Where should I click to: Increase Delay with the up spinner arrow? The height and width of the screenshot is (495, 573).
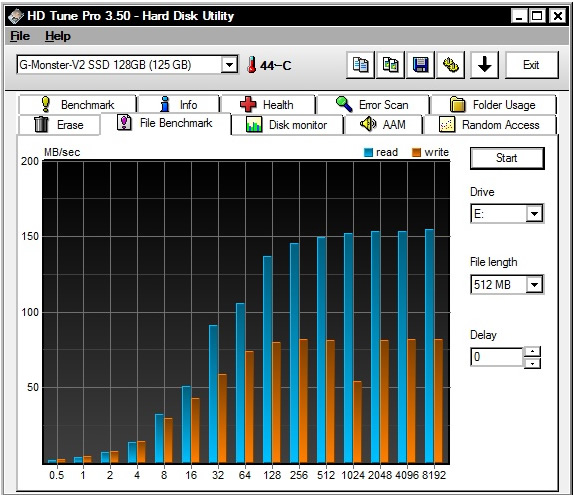532,352
